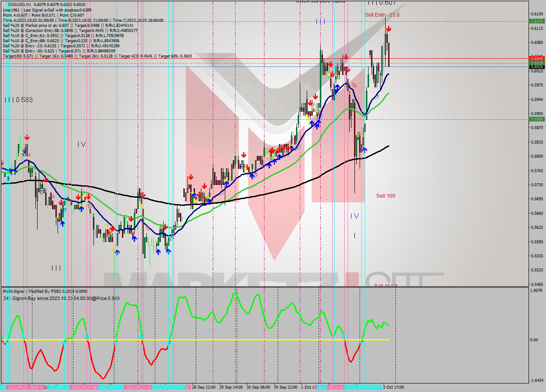Screen dimensions: 546x392
Task: Click the yellow zero line in the Profit-Signal panel
Action: pyautogui.click(x=195, y=340)
